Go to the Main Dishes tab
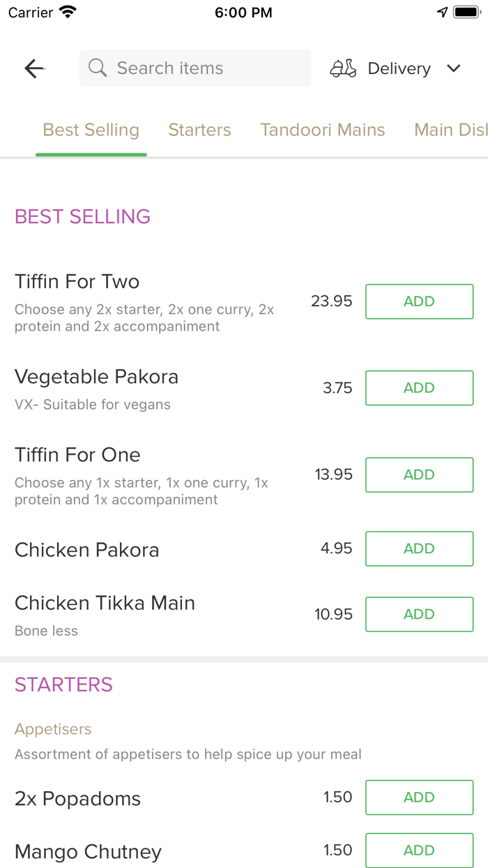488x868 pixels. [x=450, y=130]
